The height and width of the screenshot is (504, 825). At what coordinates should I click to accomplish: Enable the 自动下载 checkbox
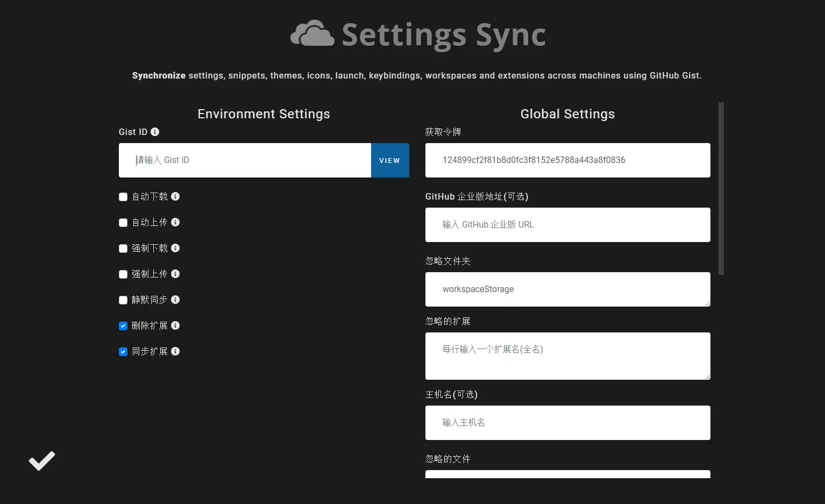point(123,197)
